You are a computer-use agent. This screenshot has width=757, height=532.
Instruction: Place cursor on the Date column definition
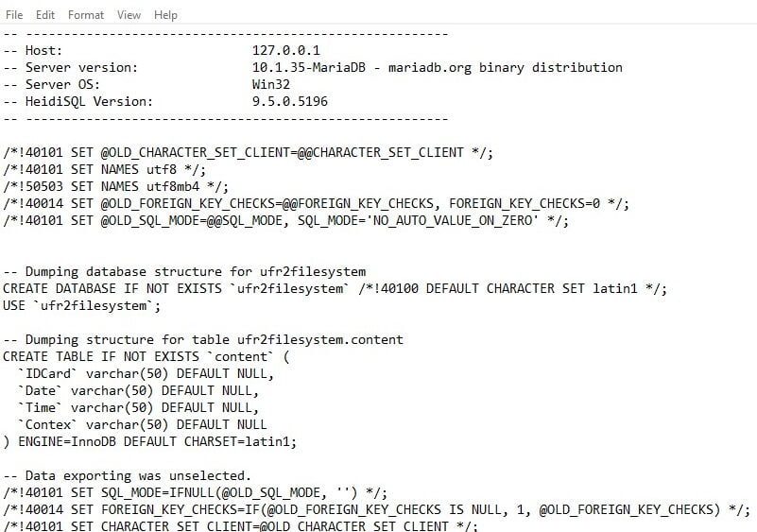click(138, 390)
